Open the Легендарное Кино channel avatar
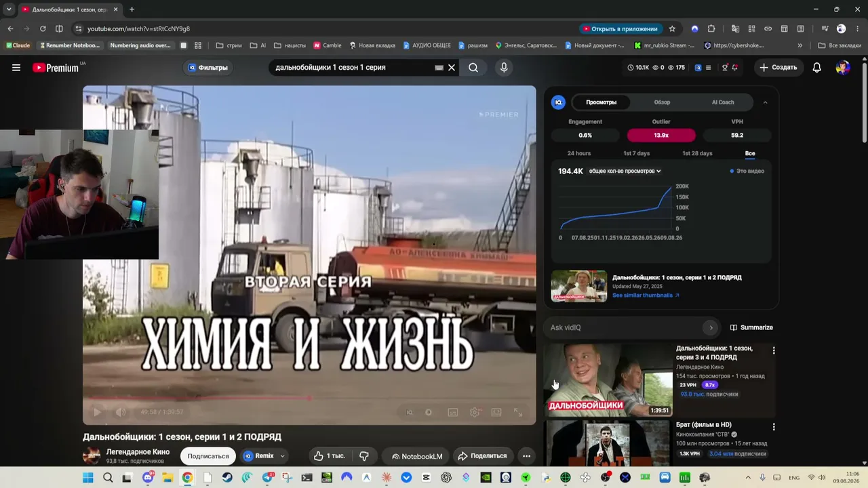The width and height of the screenshot is (868, 488). (92, 456)
